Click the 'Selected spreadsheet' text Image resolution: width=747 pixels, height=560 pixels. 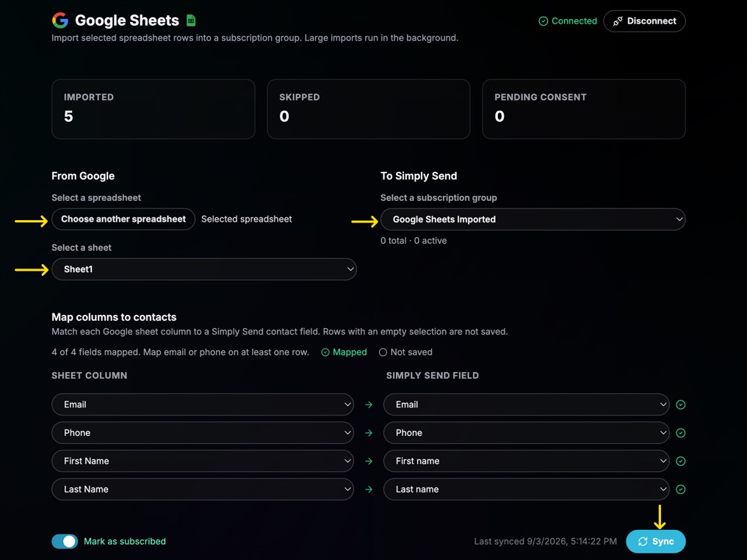pos(246,219)
